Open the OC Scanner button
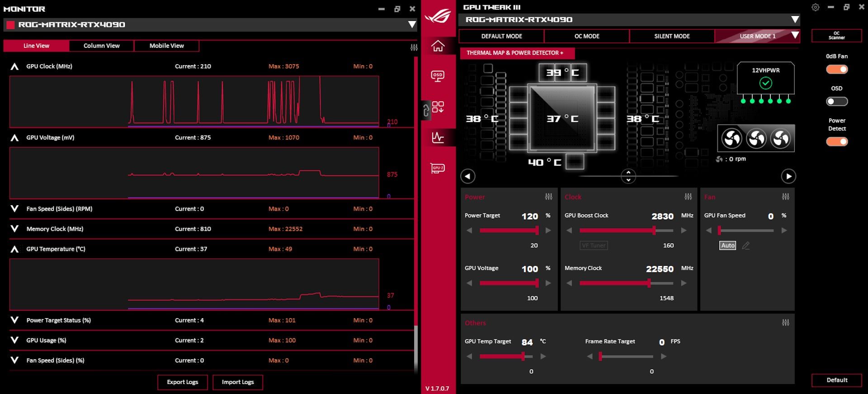Viewport: 868px width, 394px height. [836, 36]
